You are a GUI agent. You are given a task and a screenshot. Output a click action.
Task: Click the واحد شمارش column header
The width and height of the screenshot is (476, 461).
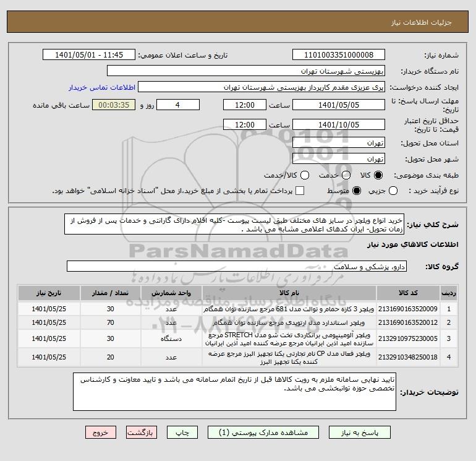171,293
